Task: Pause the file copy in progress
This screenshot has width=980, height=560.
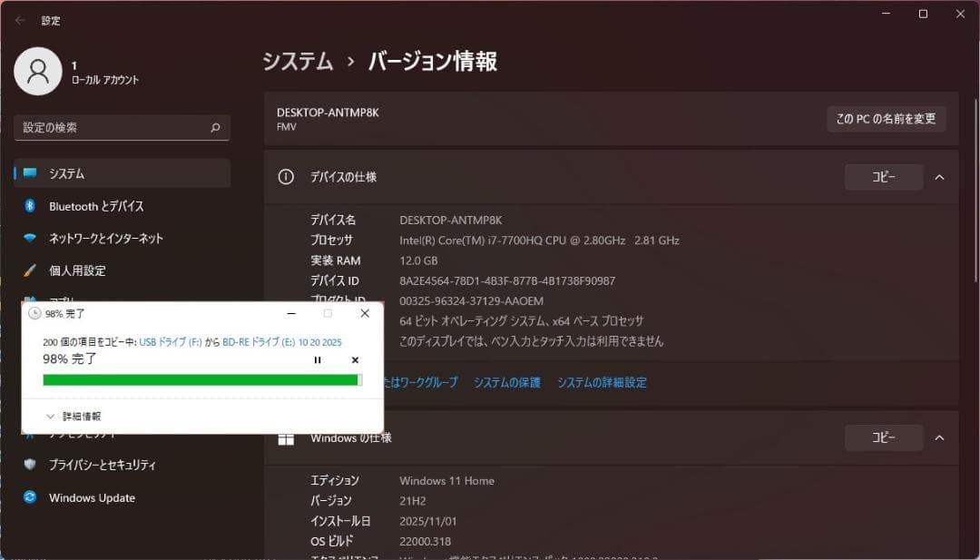Action: (318, 360)
